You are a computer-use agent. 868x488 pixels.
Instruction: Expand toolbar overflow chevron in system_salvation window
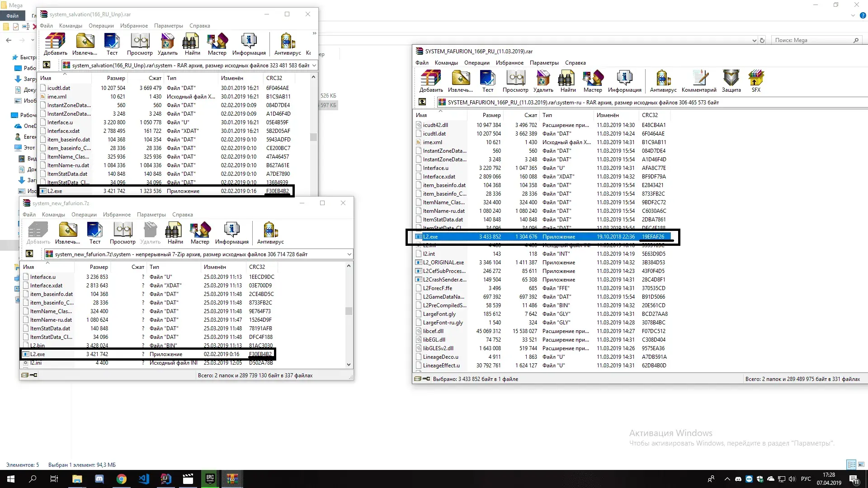point(314,33)
